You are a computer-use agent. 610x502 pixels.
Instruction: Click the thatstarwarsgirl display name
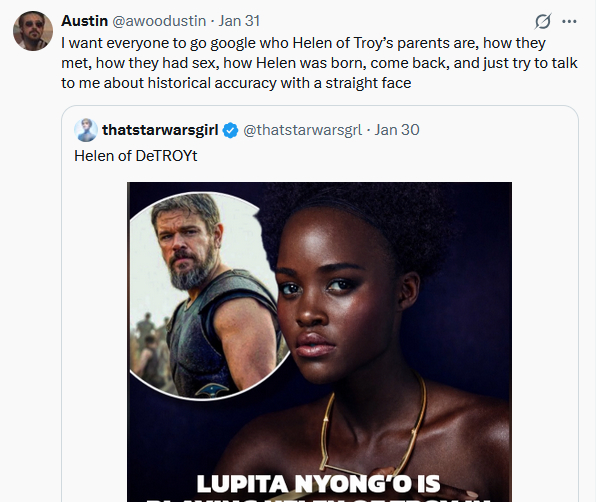160,130
